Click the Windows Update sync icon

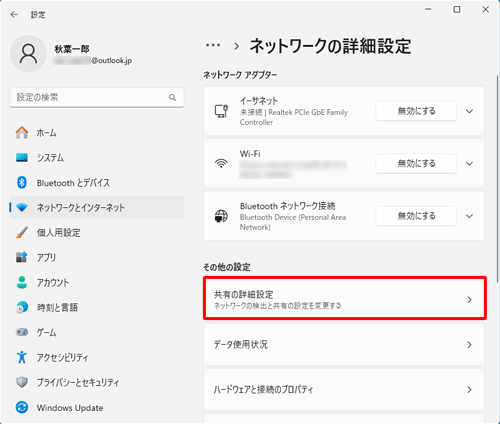coord(22,407)
